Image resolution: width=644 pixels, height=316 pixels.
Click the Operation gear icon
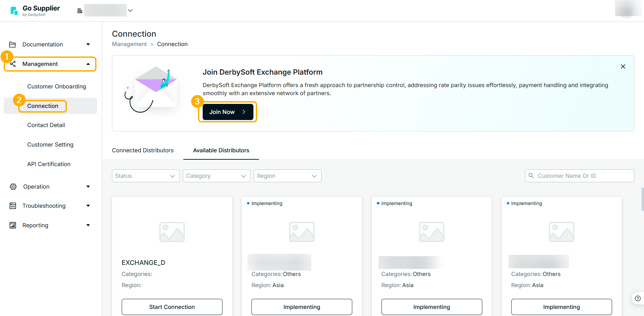(13, 187)
